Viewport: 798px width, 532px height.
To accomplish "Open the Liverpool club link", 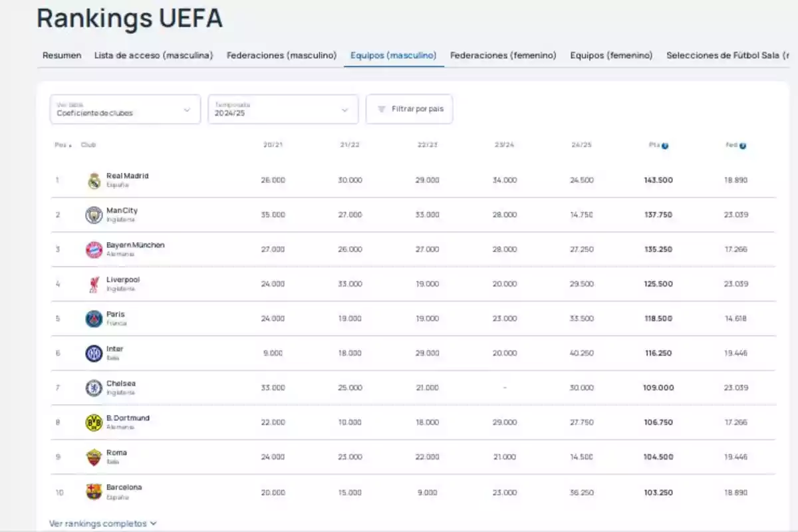I will coord(123,280).
